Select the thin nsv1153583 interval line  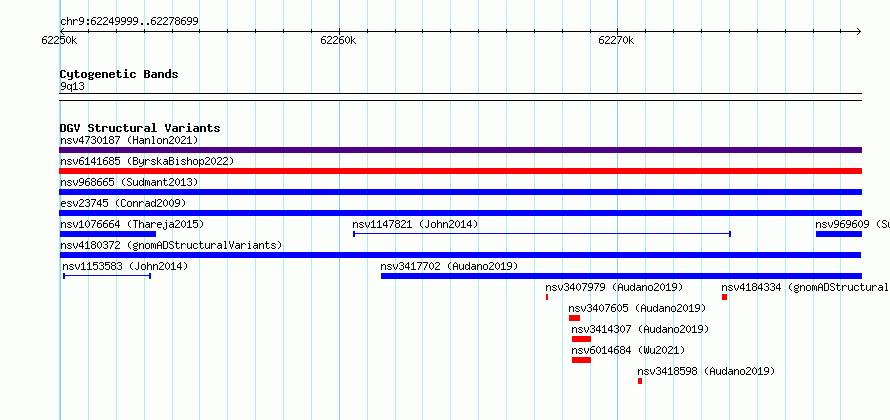[x=107, y=276]
